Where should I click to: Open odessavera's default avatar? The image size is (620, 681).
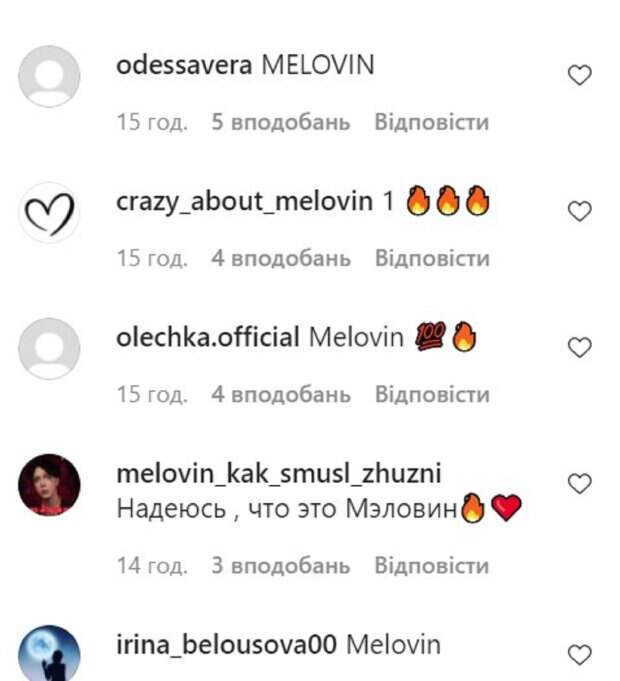point(49,76)
